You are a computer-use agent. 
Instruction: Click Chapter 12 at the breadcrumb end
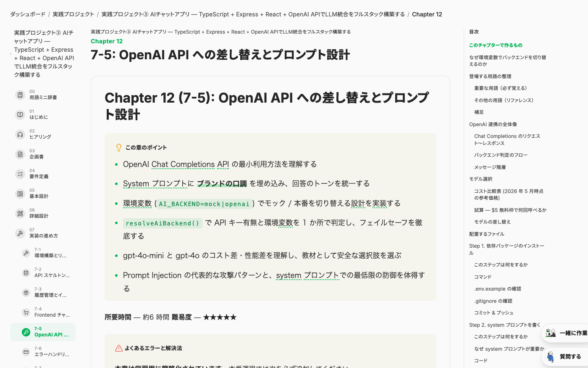[427, 14]
